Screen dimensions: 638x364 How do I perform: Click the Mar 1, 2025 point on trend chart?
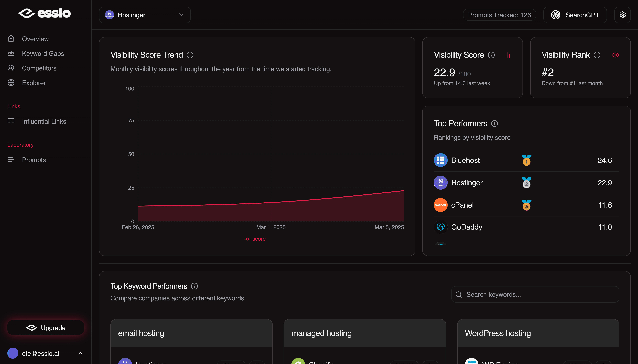[271, 203]
